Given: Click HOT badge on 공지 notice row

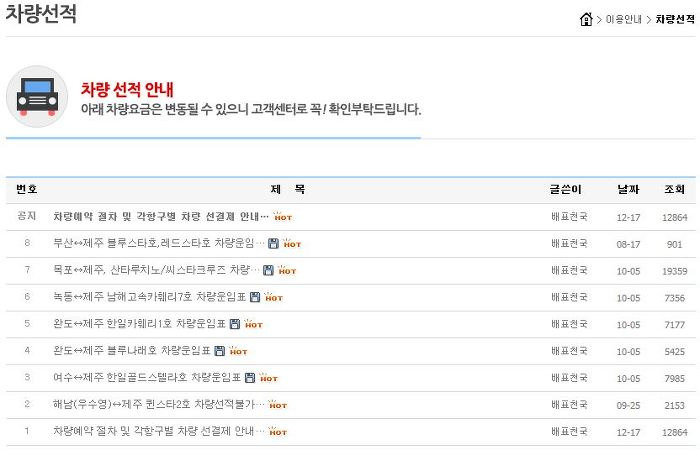Looking at the screenshot, I should [283, 217].
